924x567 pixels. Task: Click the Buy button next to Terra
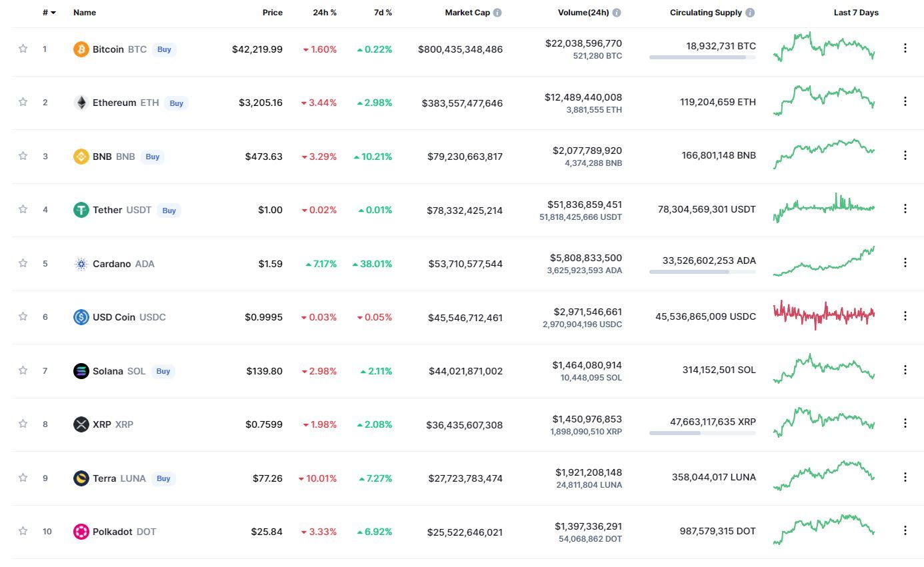[163, 478]
